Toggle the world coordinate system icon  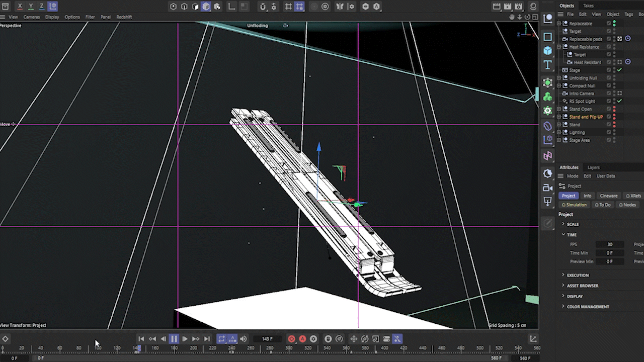click(53, 7)
